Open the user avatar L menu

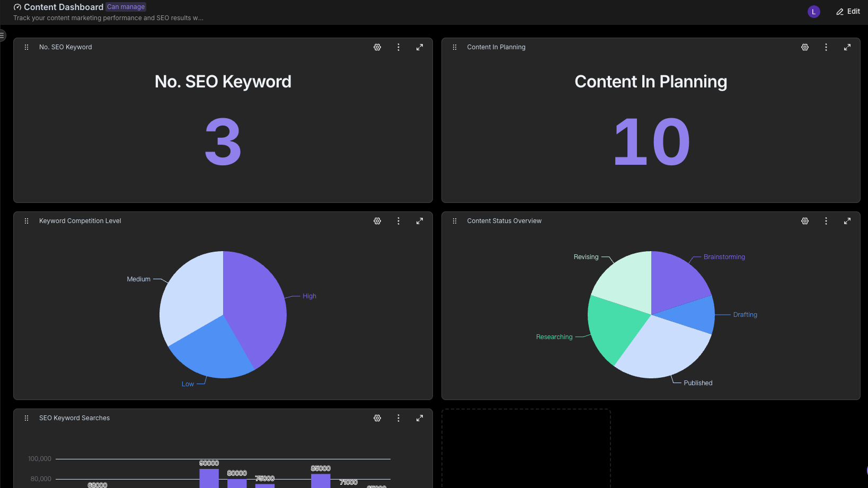(x=814, y=12)
